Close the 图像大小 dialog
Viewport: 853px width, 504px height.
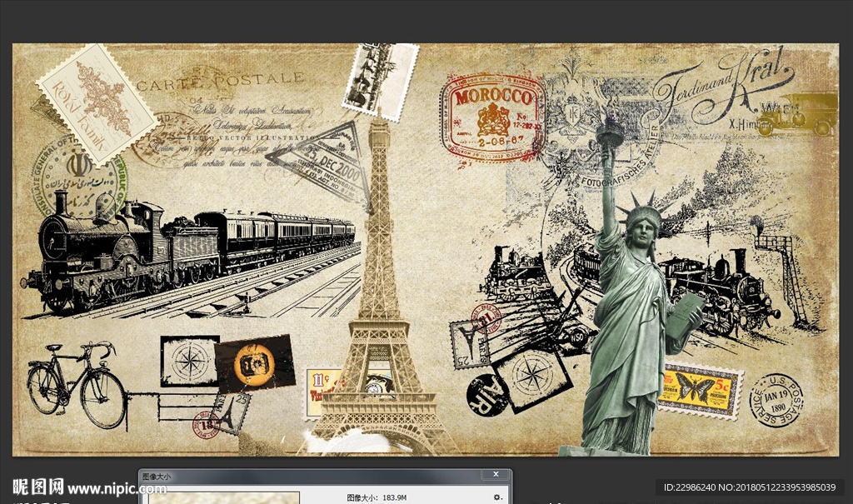[496, 475]
